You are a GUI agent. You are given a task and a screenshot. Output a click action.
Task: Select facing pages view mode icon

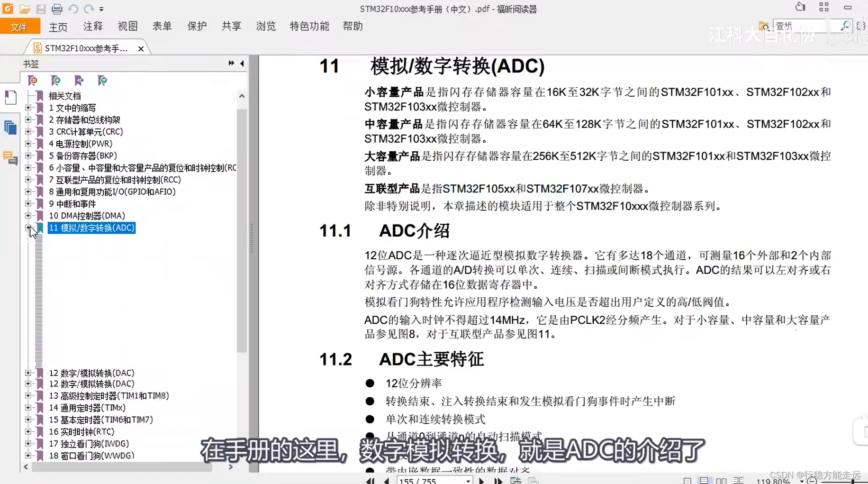(x=721, y=481)
